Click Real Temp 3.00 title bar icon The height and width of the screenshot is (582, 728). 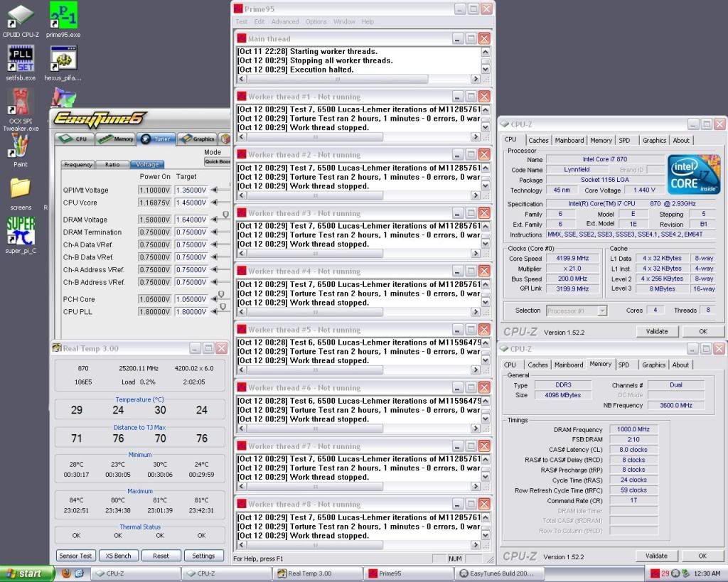coord(57,348)
